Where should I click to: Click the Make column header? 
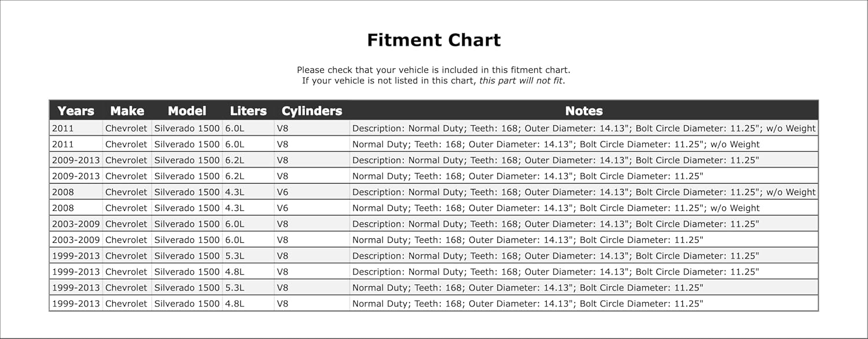pos(127,111)
